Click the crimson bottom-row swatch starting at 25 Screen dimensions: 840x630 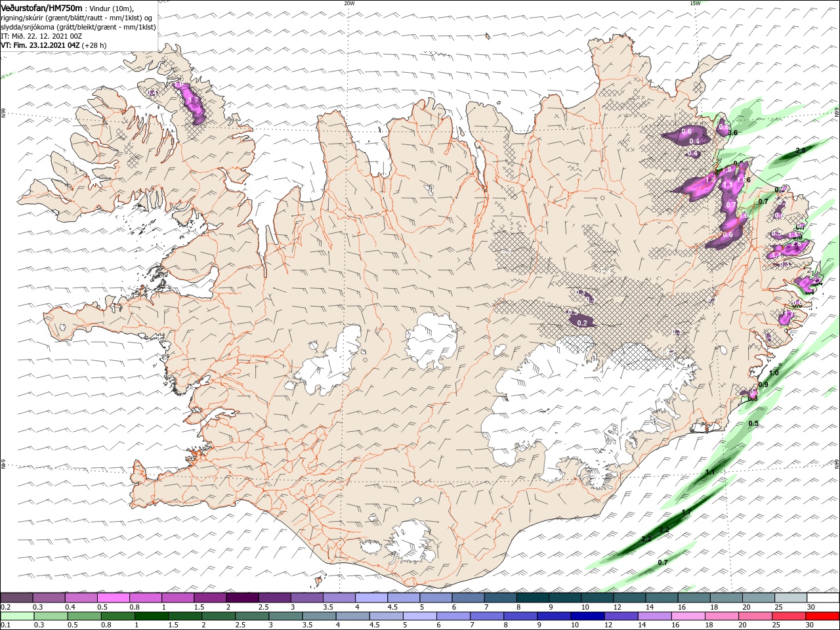pyautogui.click(x=789, y=616)
